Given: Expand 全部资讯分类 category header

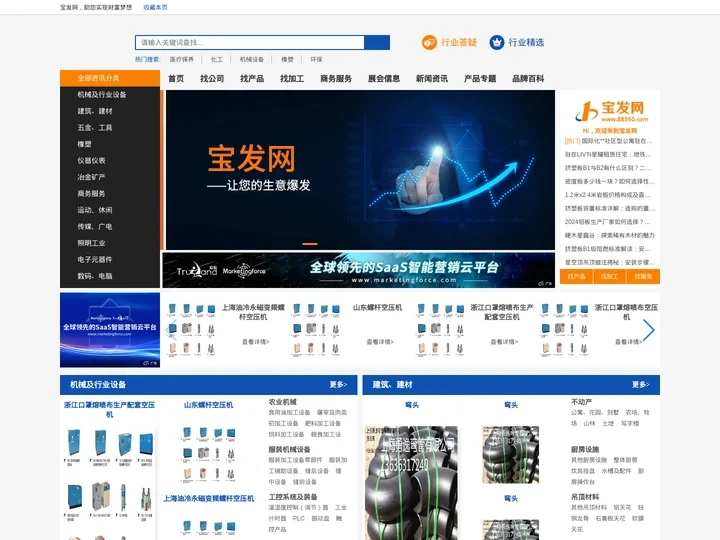Looking at the screenshot, I should pos(110,78).
